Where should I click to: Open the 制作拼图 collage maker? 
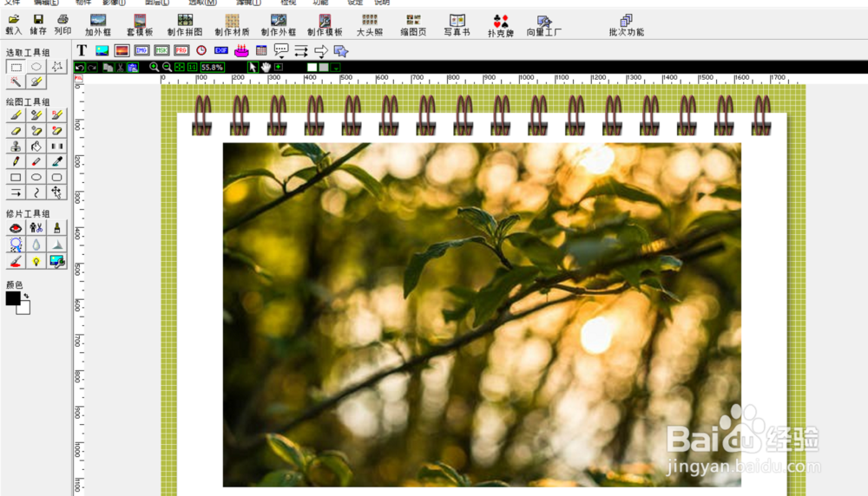(185, 25)
